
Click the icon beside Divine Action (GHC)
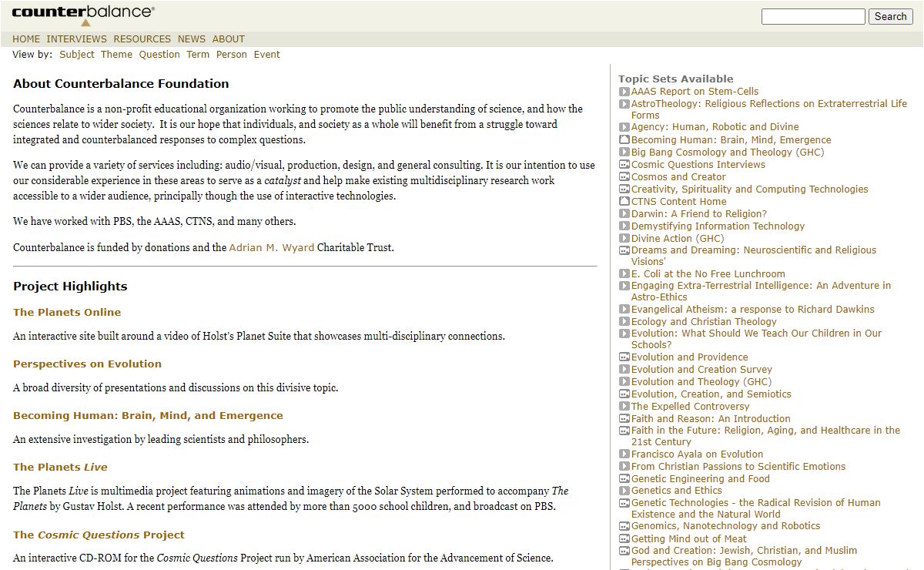[624, 239]
